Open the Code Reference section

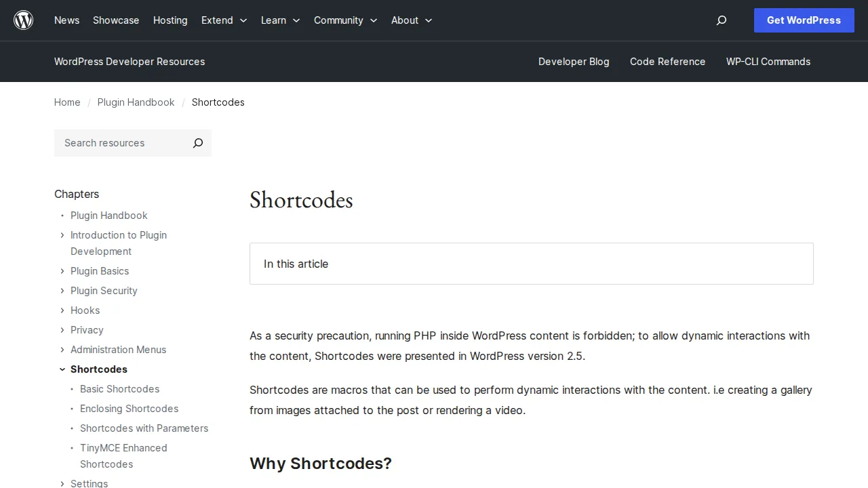click(667, 62)
